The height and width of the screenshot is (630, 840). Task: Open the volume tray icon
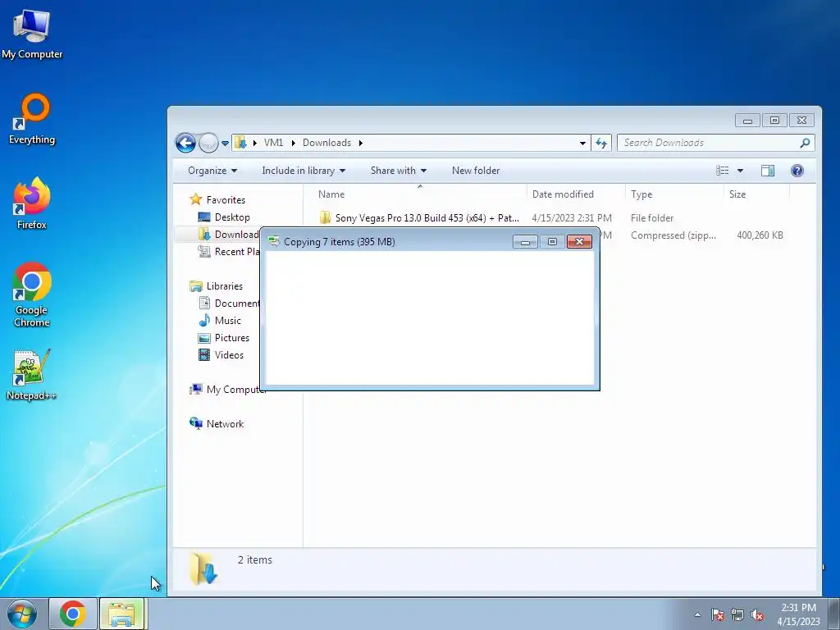point(757,614)
